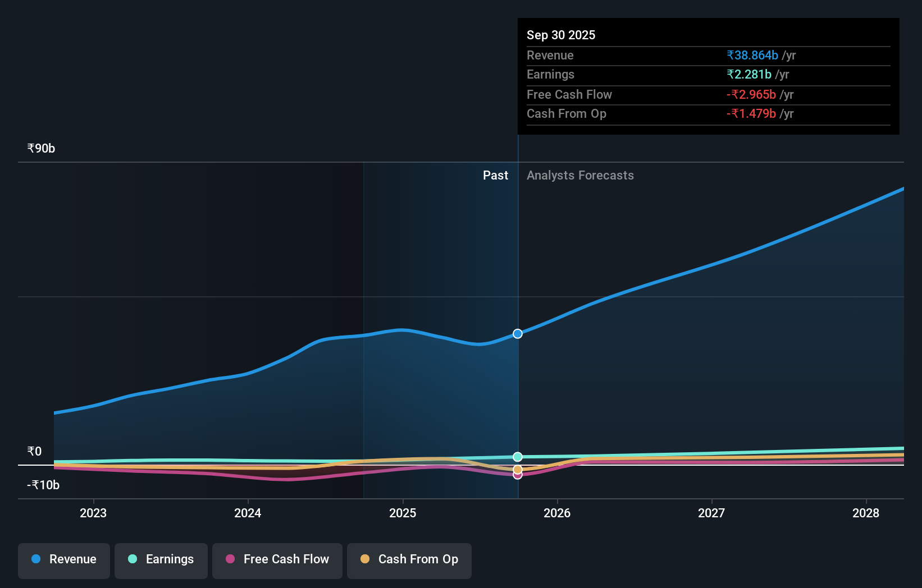Click the teal Earnings legend dot

(x=132, y=559)
